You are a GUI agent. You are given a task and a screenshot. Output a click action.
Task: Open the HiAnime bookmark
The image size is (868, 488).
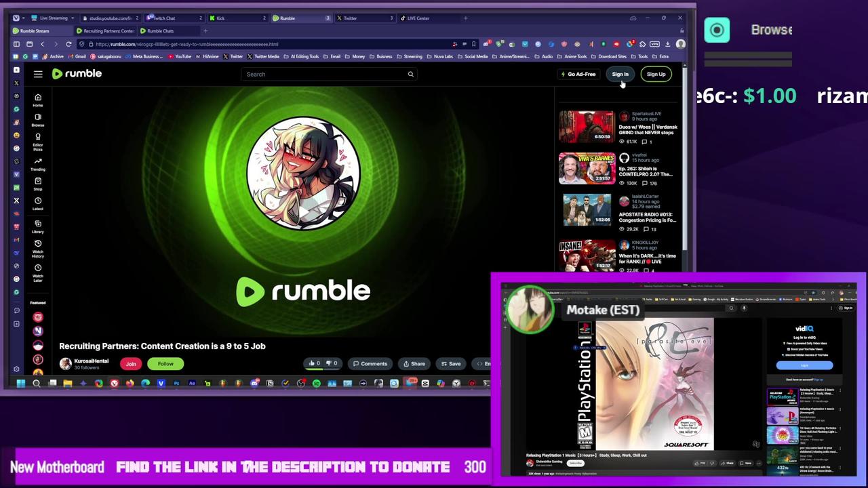click(x=209, y=56)
